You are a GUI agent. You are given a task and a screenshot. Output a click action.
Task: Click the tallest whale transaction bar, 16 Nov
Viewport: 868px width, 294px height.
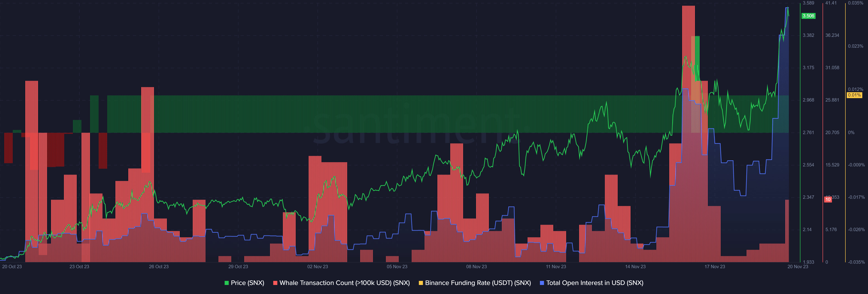pos(688,134)
